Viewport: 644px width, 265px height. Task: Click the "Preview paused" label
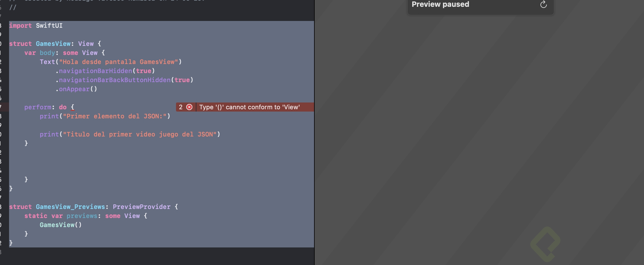(440, 4)
